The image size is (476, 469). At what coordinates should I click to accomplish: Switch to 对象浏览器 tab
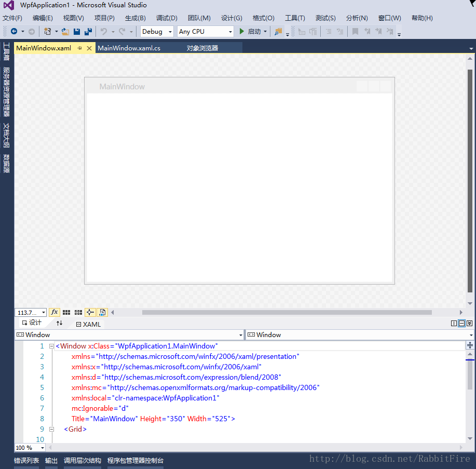tap(202, 48)
